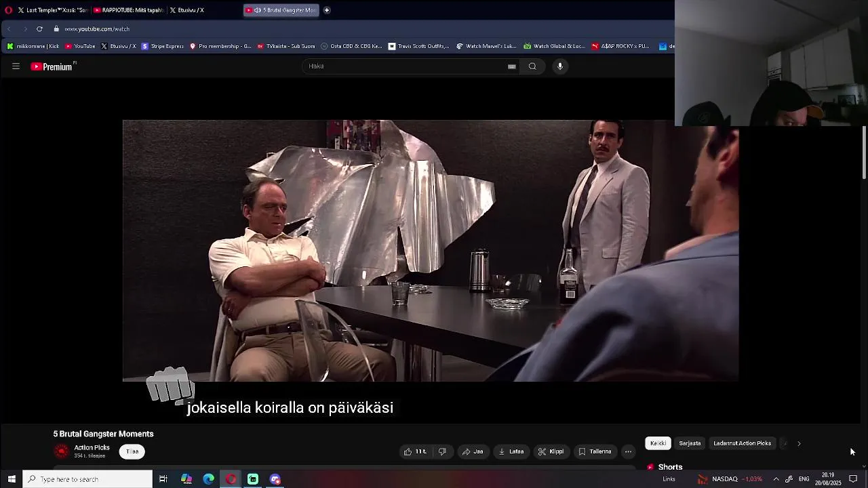
Task: Go back in browser history
Action: pyautogui.click(x=9, y=29)
